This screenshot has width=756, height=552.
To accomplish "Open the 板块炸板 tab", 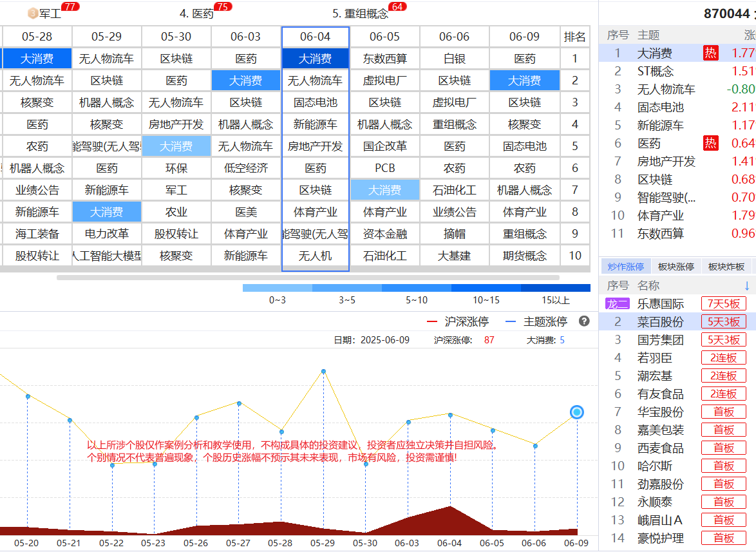I will [x=726, y=267].
